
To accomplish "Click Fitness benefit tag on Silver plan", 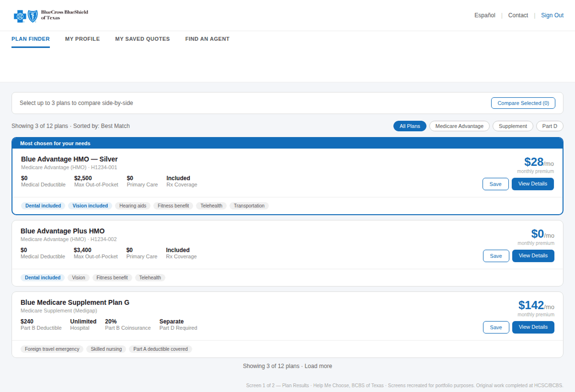I will pos(173,206).
